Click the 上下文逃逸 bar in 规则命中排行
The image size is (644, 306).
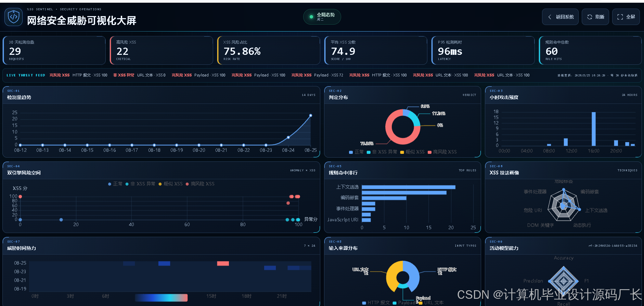[409, 187]
